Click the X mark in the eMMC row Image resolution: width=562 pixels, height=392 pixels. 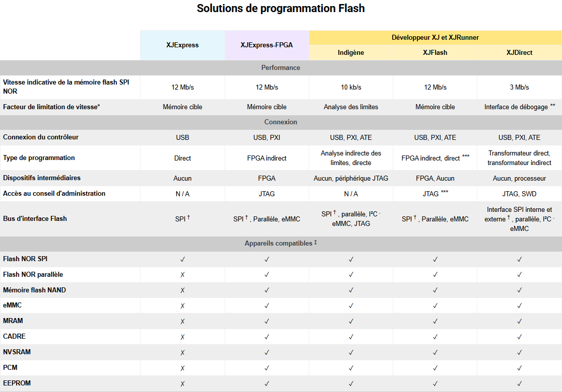click(x=182, y=306)
